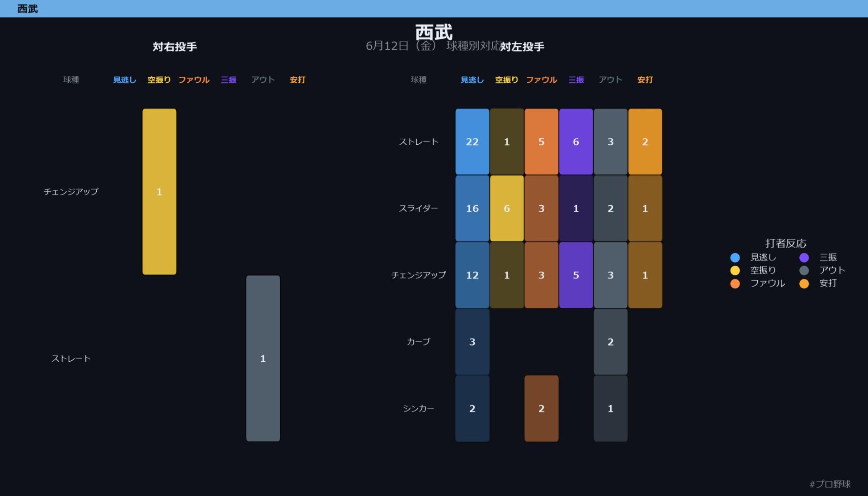868x496 pixels.
Task: Click チェンジアップ row label in 対右投手 table
Action: pyautogui.click(x=71, y=192)
